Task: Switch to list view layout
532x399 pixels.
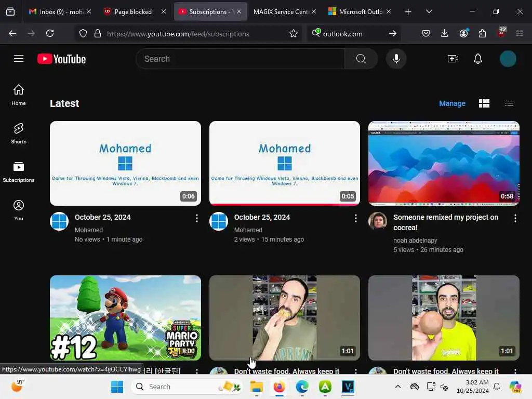Action: click(x=509, y=103)
